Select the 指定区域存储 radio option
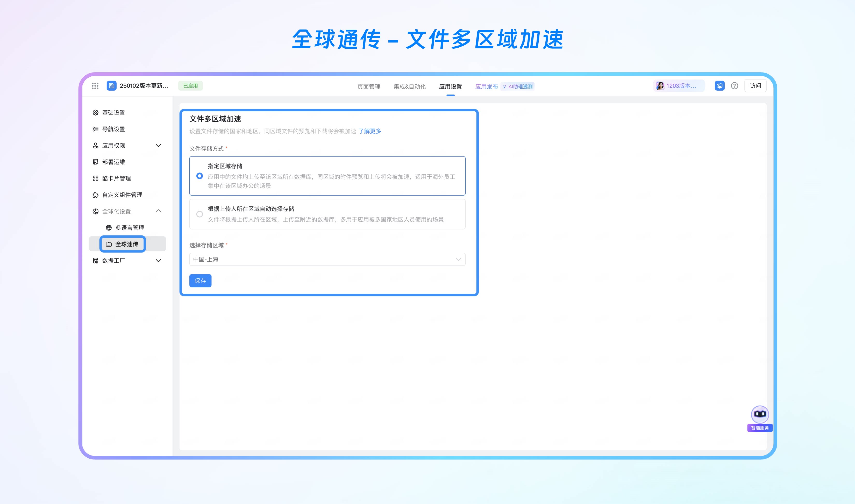The image size is (855, 504). point(200,176)
